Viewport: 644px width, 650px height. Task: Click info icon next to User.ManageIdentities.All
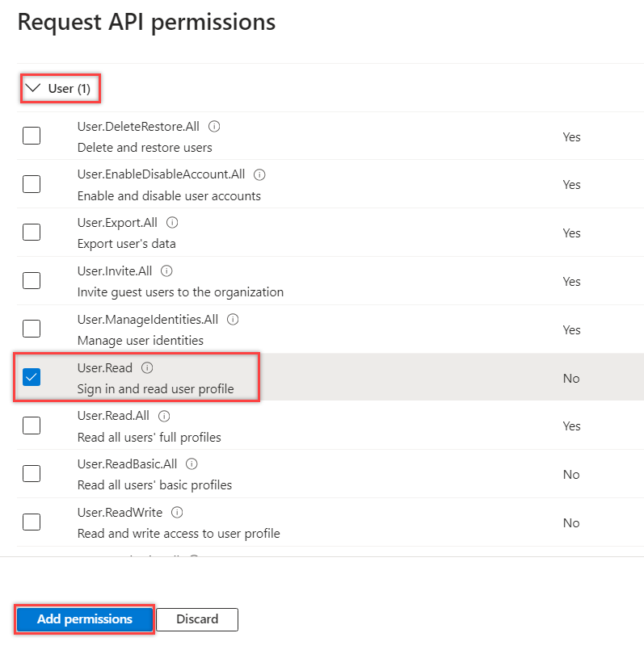[233, 320]
